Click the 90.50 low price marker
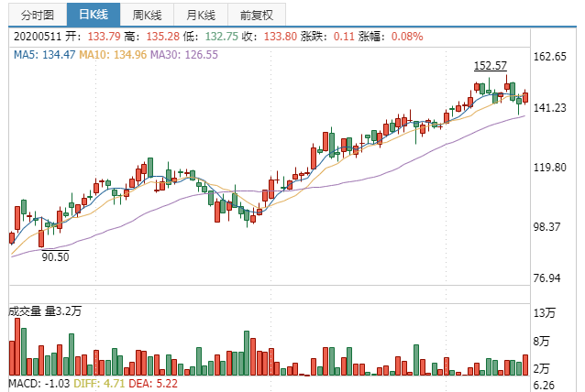 [x=55, y=256]
